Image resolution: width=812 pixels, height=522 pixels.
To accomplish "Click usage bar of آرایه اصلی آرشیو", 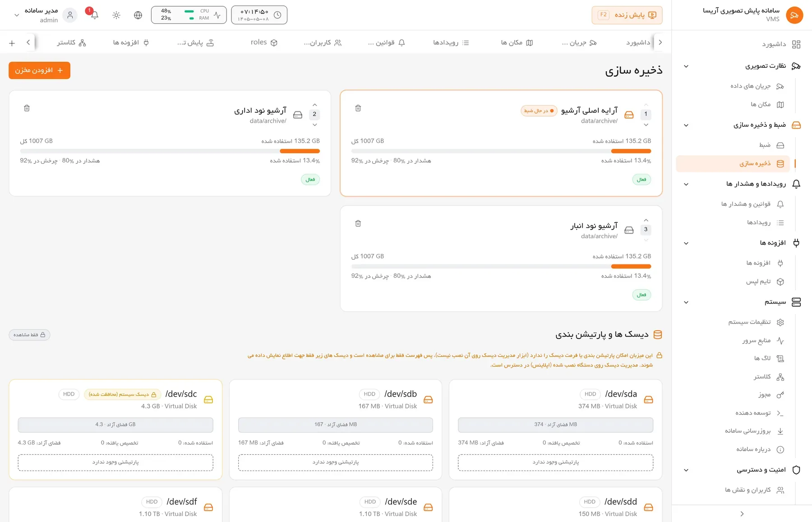I will click(x=501, y=151).
